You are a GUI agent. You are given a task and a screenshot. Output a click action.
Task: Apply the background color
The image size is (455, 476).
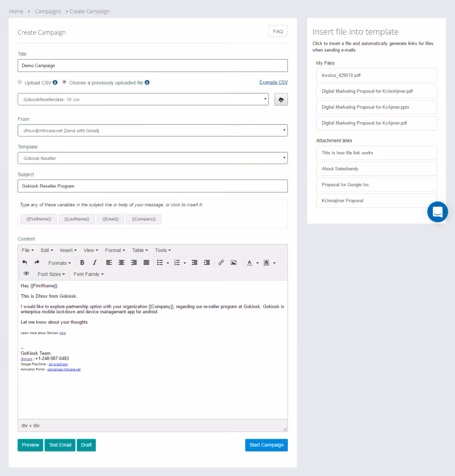tap(267, 263)
